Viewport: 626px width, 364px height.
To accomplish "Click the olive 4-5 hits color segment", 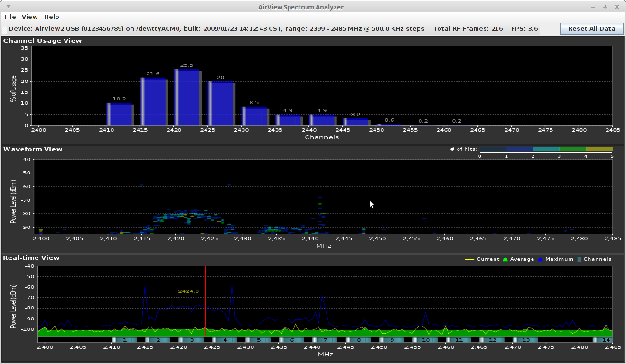I will click(599, 149).
